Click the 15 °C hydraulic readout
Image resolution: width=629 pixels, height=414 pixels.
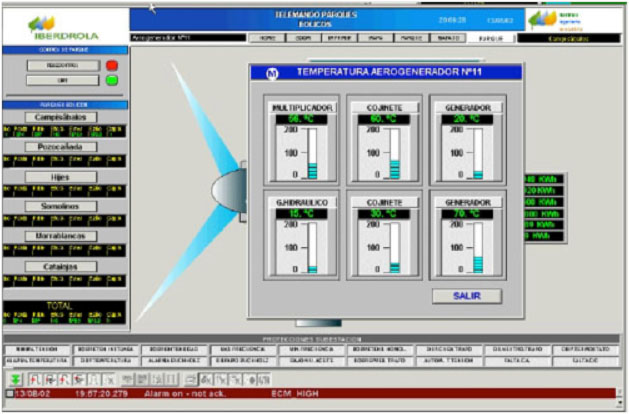[301, 214]
